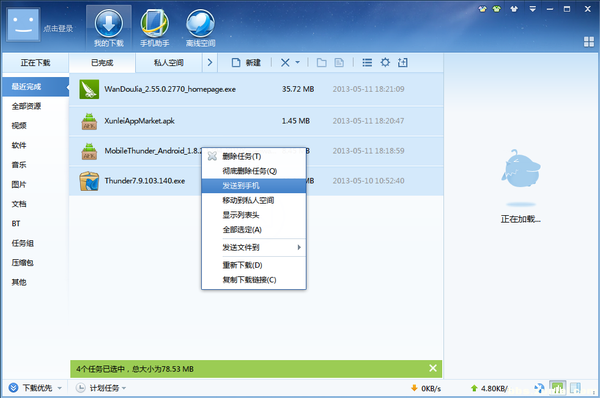Choose 发送到手机 in the context menu
The image size is (600, 398).
(x=254, y=186)
